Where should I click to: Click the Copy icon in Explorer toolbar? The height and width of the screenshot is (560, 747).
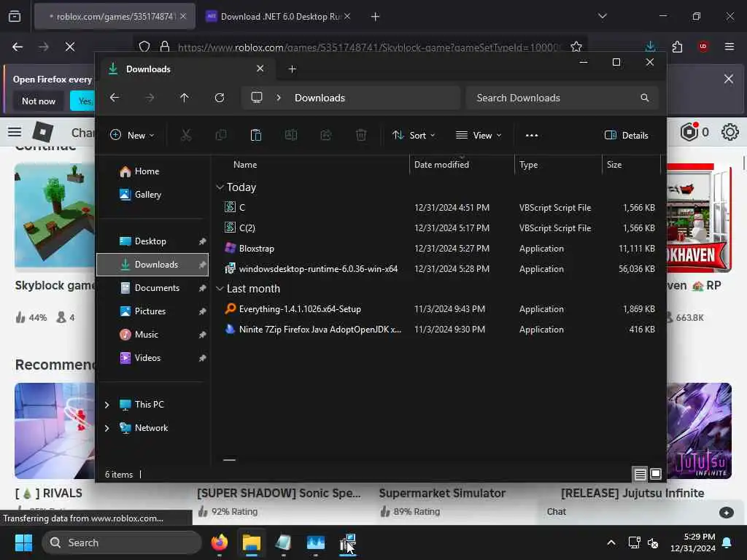pos(221,135)
